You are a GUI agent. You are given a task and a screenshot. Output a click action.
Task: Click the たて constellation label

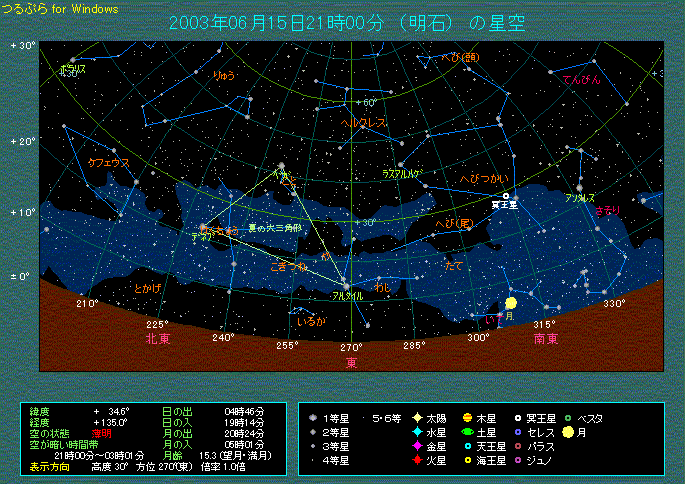[x=453, y=265]
